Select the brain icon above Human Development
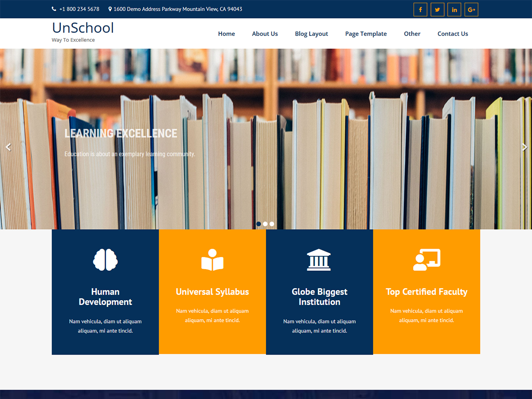This screenshot has width=532, height=399. click(x=105, y=260)
